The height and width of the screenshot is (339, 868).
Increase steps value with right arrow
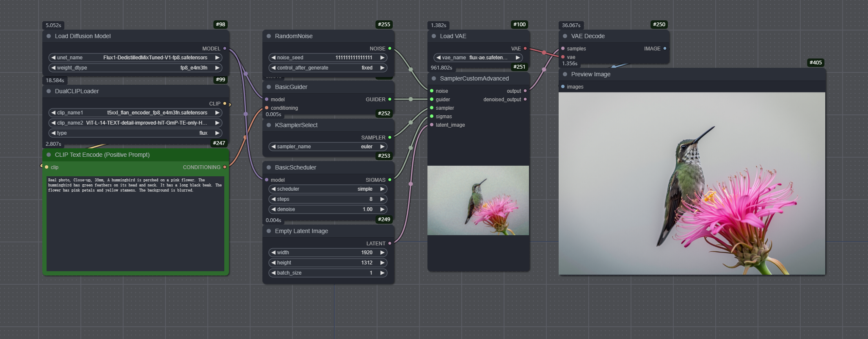382,199
